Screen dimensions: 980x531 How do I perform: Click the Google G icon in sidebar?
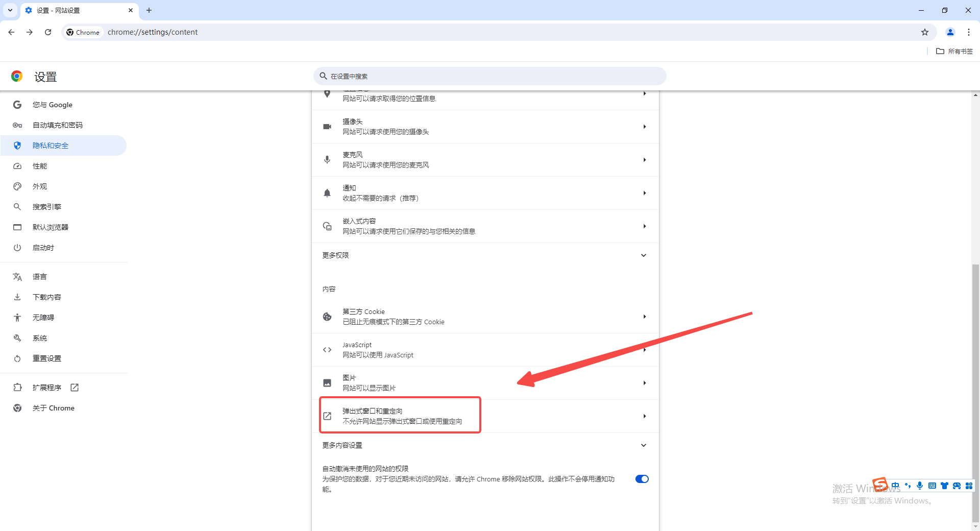pos(17,105)
